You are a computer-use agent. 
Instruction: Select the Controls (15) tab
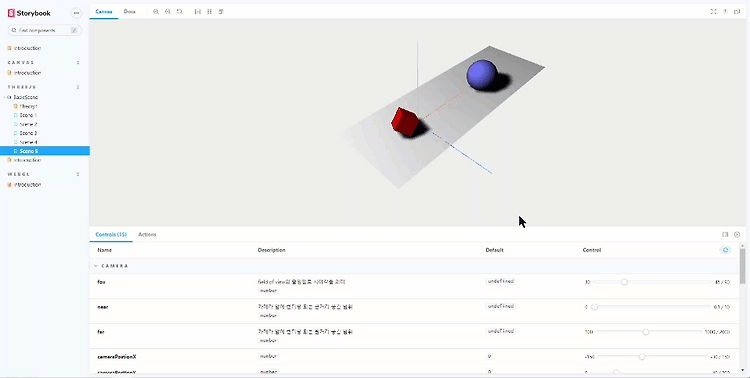point(111,234)
